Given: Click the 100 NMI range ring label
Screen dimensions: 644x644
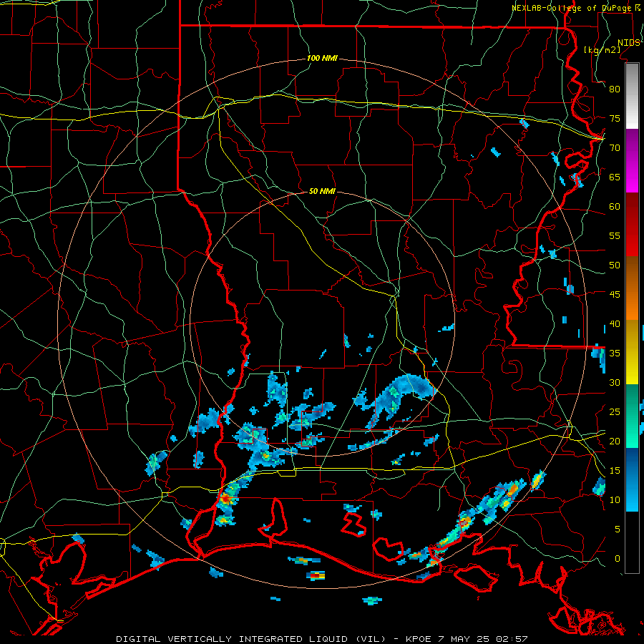Looking at the screenshot, I should (322, 58).
